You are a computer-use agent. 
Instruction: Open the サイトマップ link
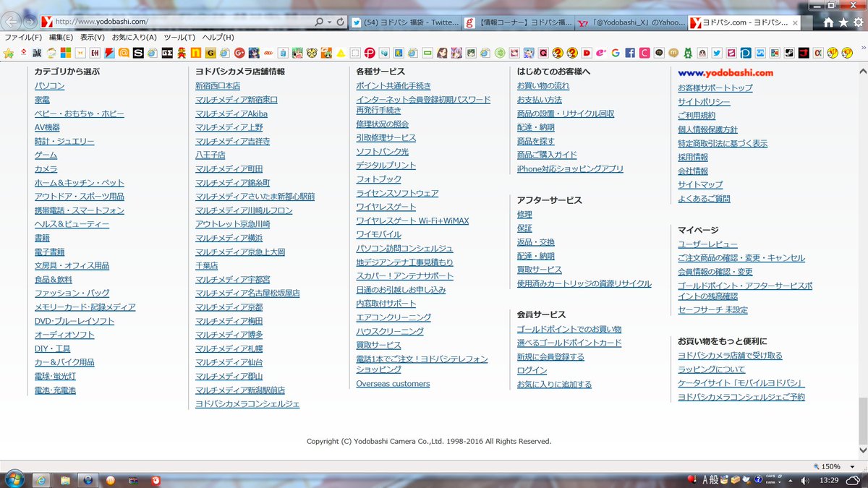[x=700, y=185]
